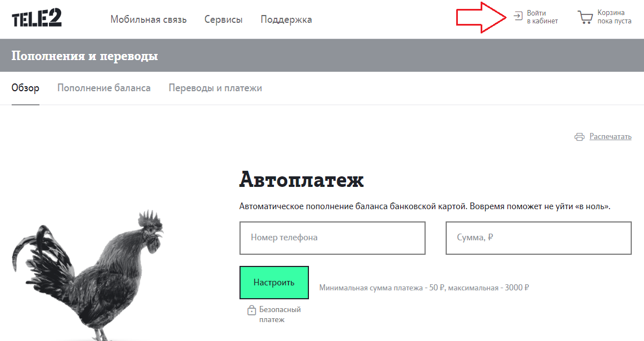Click the Пополнения и переводы section title

click(84, 56)
